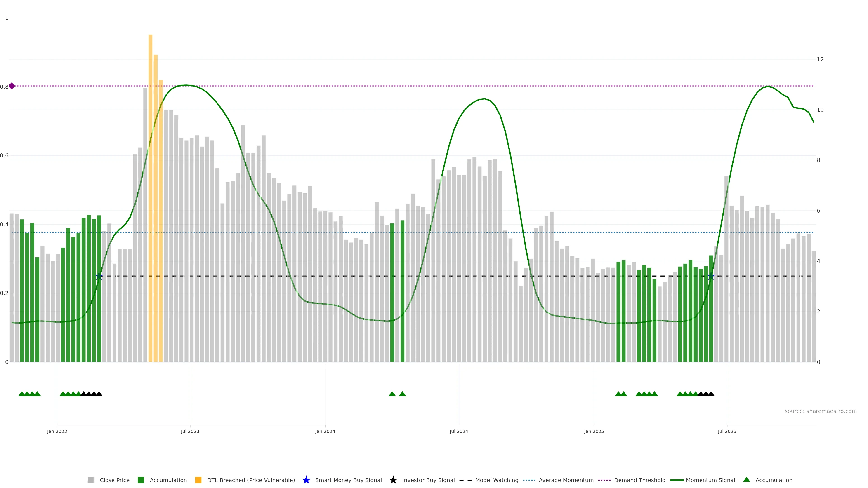This screenshot has height=488, width=868.
Task: Click the tallest orange DTL Breached bar
Action: click(150, 202)
